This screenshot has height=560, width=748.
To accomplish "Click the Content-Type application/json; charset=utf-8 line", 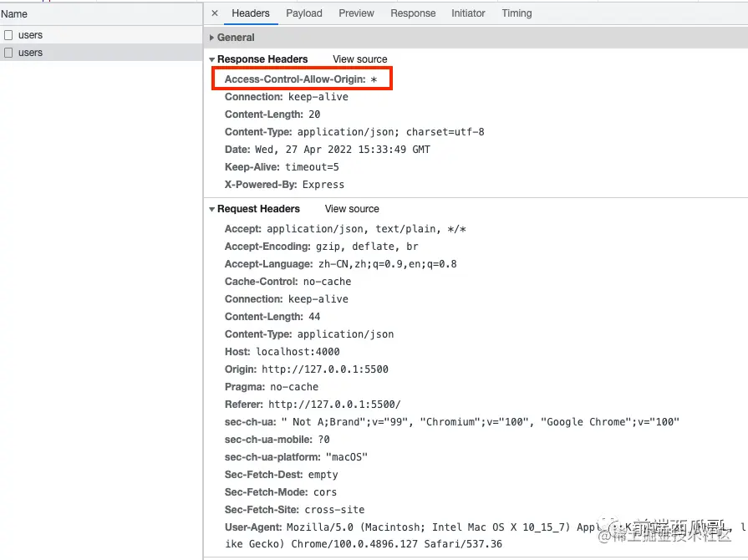I will coord(354,132).
